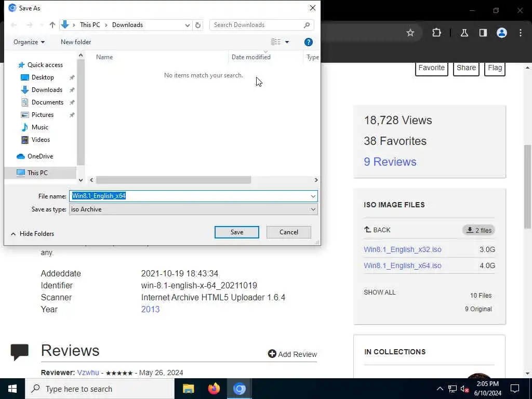Click Save button in dialog
The image size is (532, 399).
(x=237, y=232)
